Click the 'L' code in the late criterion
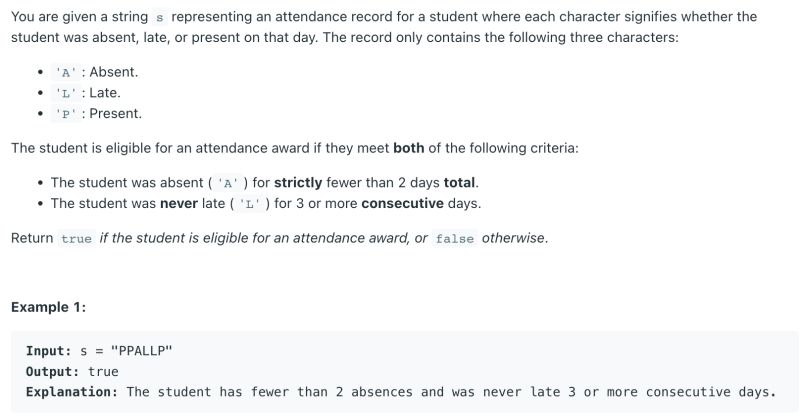The height and width of the screenshot is (420, 800). pos(249,204)
